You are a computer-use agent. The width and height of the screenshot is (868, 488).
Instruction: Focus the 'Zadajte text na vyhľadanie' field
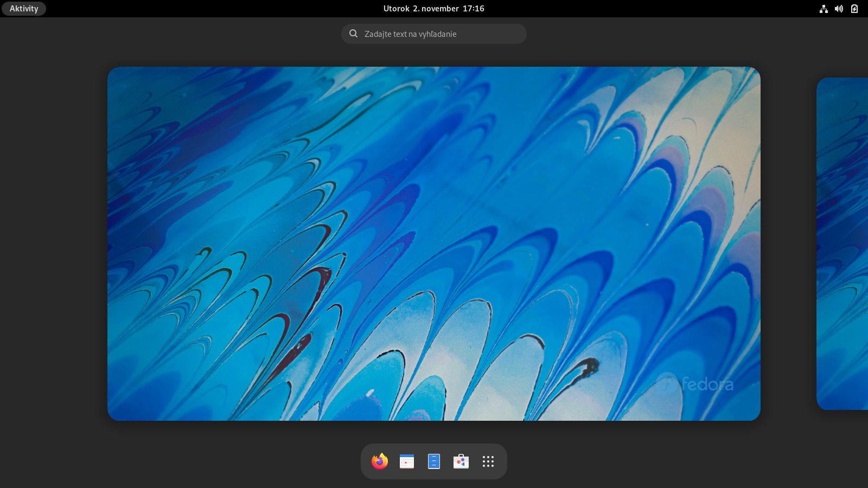[439, 34]
